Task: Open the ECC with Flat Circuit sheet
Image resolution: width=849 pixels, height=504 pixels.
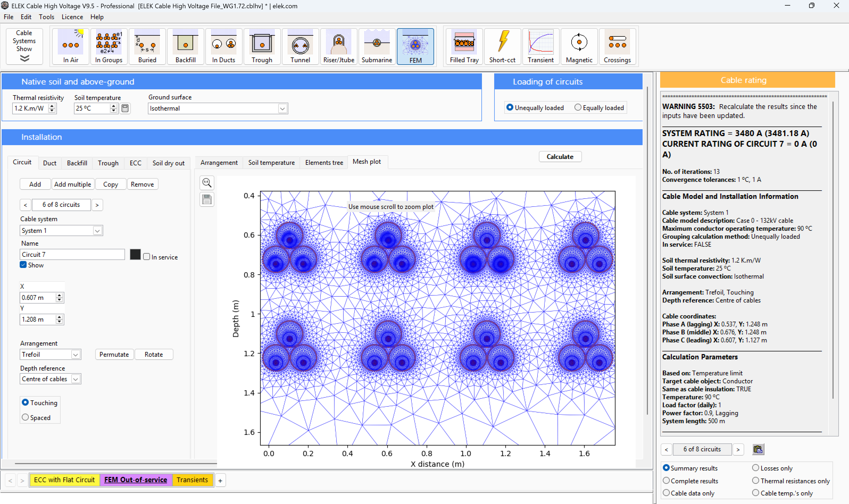Action: [64, 480]
